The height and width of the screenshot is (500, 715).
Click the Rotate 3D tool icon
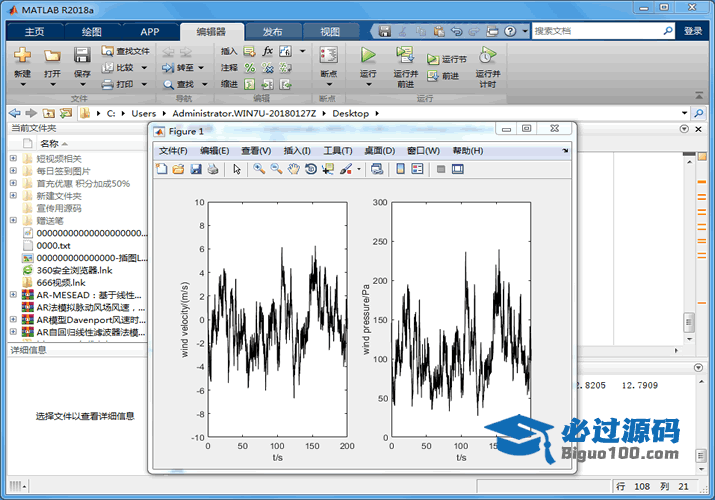point(311,169)
